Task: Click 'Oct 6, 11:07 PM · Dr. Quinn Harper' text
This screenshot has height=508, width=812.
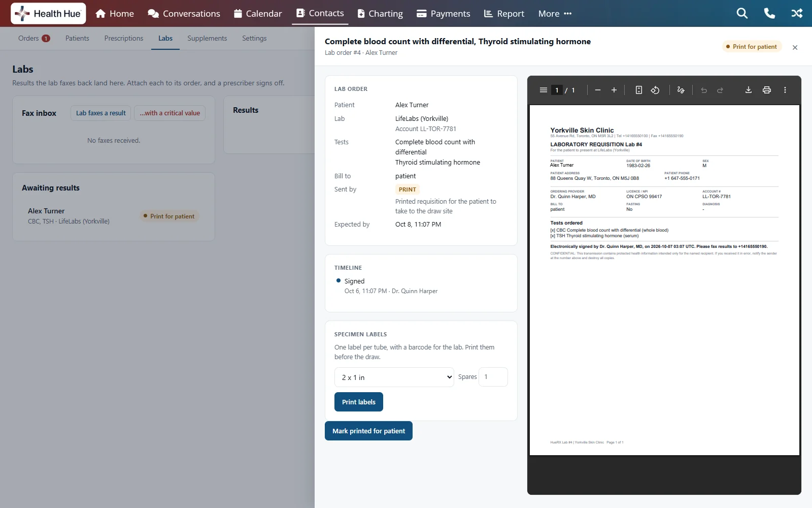Action: click(391, 291)
